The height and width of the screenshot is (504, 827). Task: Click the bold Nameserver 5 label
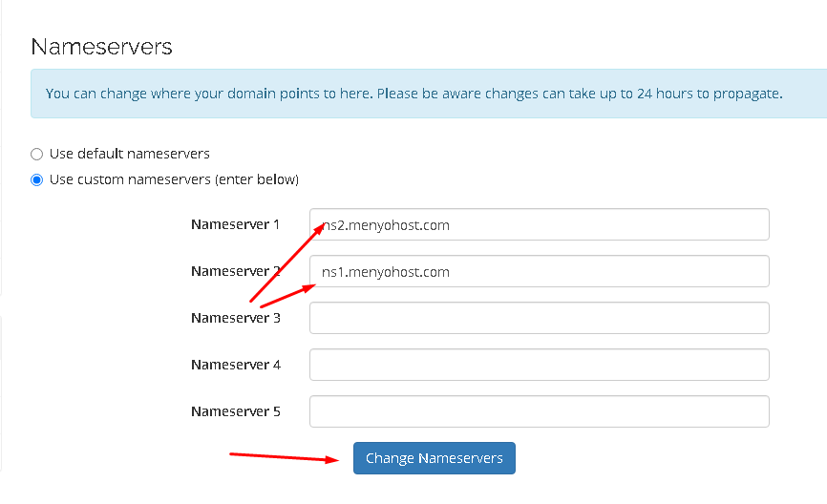coord(235,411)
